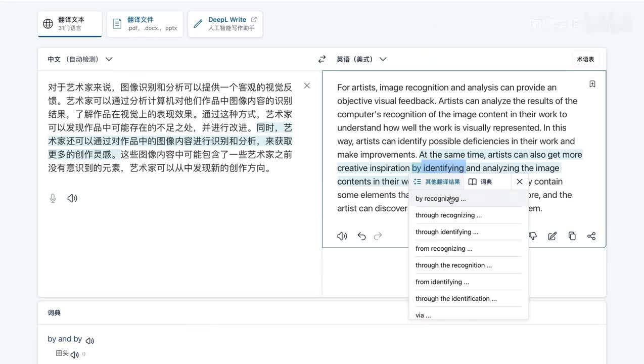Give thumbs down feedback on translation
644x364 pixels.
533,236
